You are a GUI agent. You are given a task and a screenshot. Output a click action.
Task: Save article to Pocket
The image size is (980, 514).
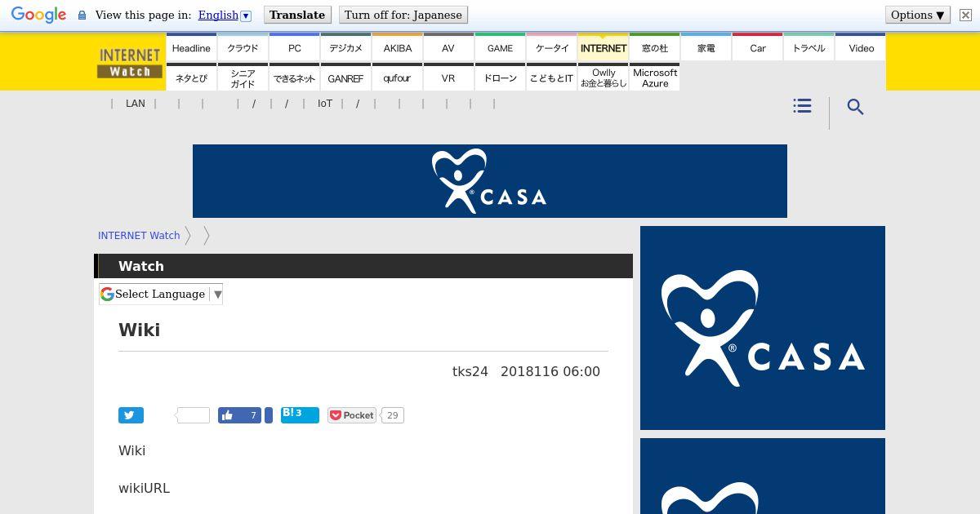(x=352, y=415)
